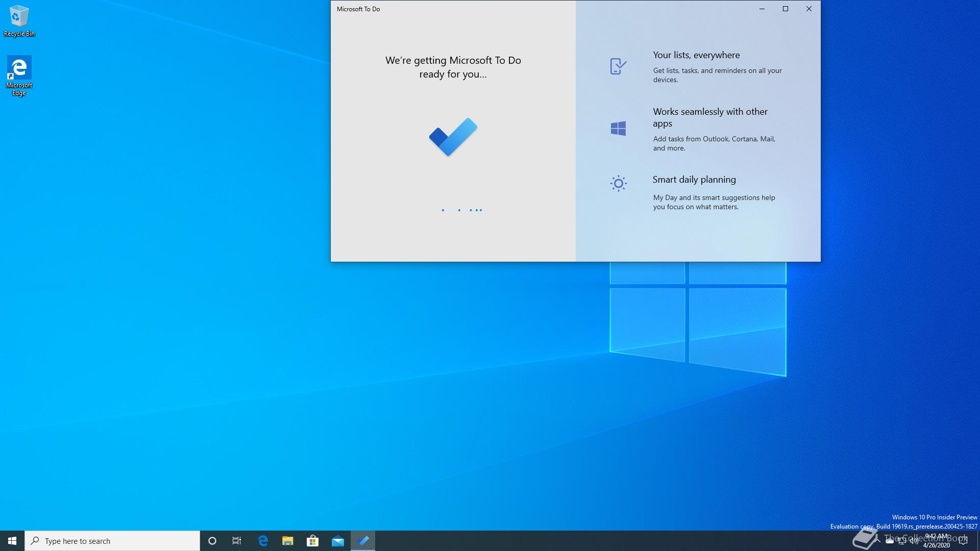Open the network status tray icon
980x551 pixels.
[x=901, y=541]
